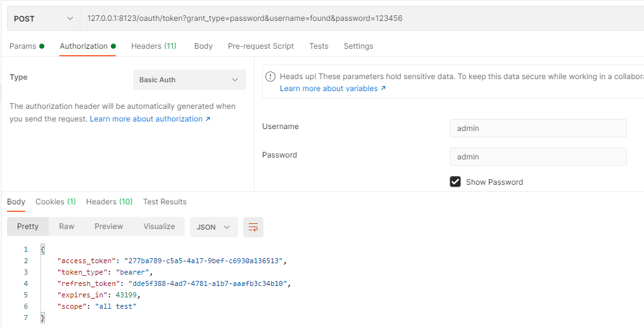Uncheck the Show Password checkbox
Viewport: 644px width, 329px height.
(455, 182)
